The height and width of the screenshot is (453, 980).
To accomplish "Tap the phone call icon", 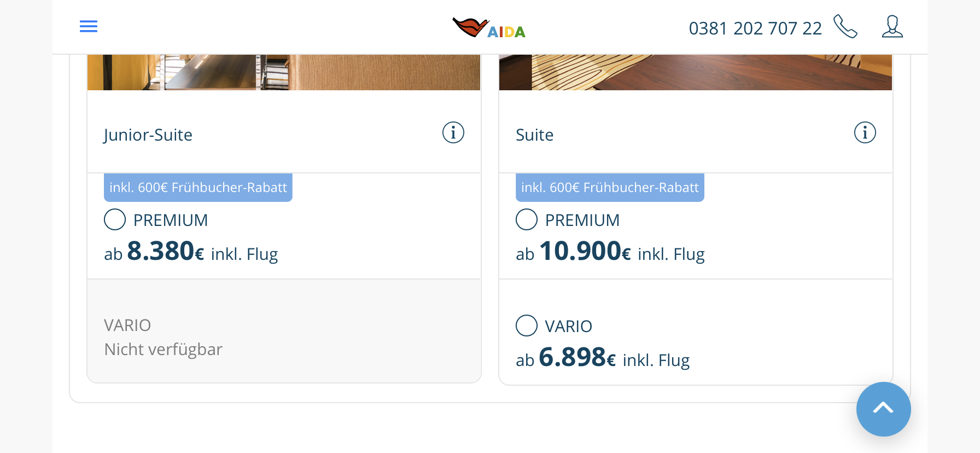I will click(845, 27).
